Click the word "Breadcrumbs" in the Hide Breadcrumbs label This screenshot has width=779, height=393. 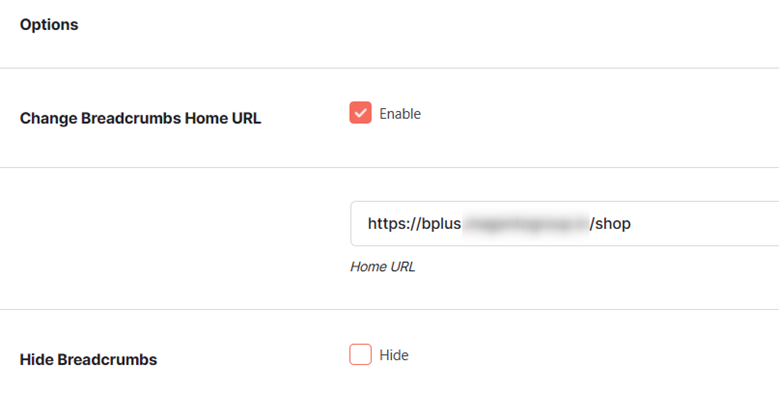[x=107, y=360]
